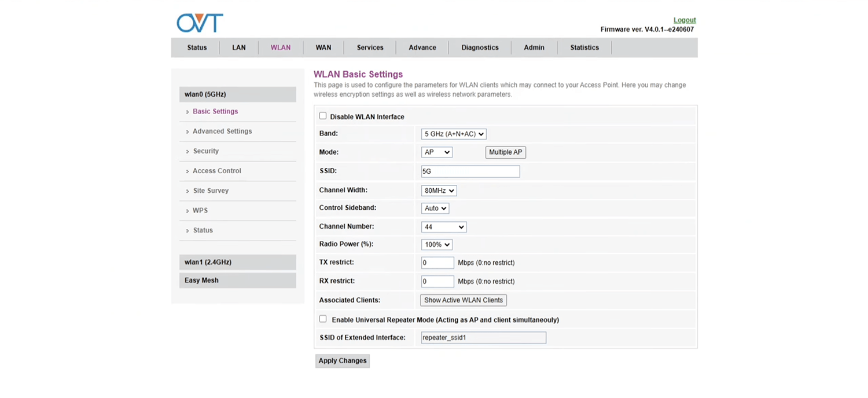Expand the Mode dropdown set to AP

[436, 152]
